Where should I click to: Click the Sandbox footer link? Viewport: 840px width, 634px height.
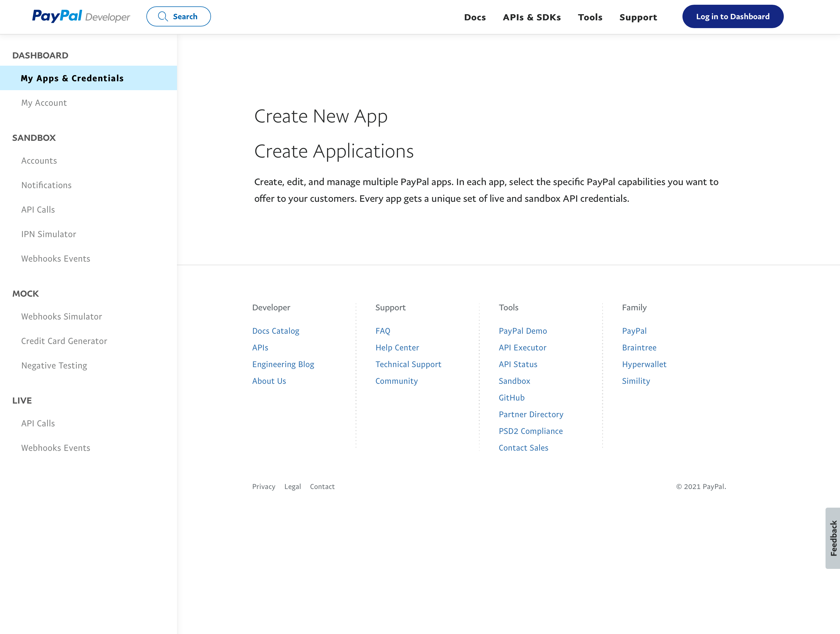pos(514,381)
